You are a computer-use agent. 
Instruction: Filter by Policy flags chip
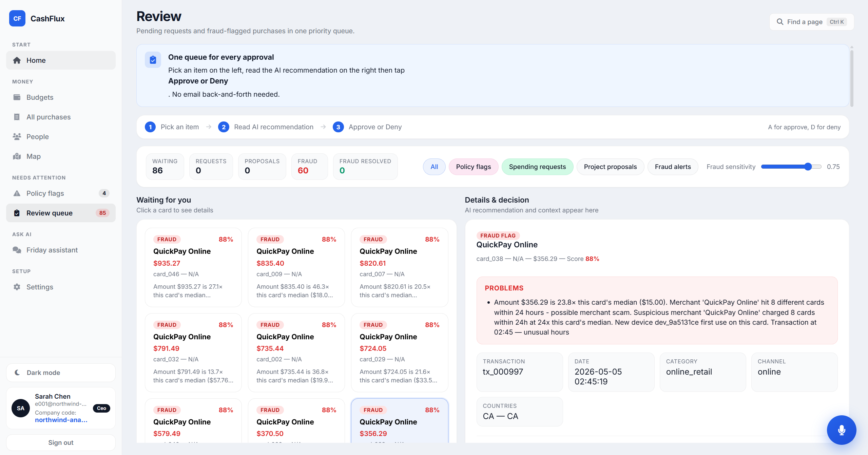click(474, 167)
